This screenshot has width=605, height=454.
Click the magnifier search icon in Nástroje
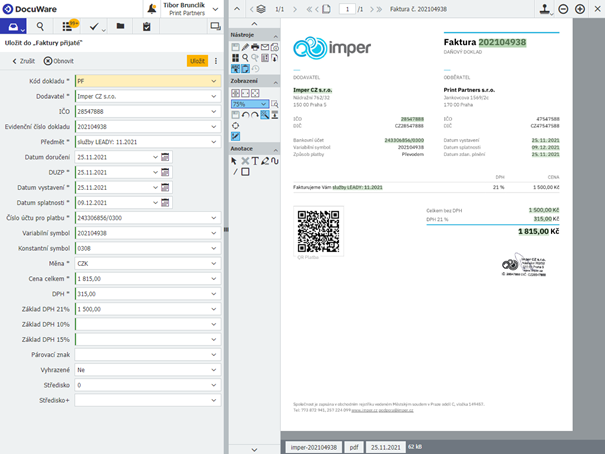pyautogui.click(x=245, y=58)
